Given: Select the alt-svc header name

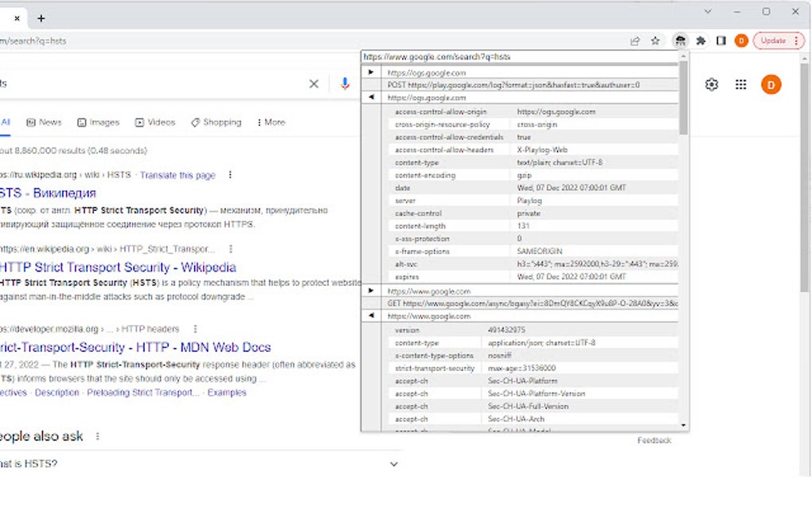Looking at the screenshot, I should click(406, 264).
